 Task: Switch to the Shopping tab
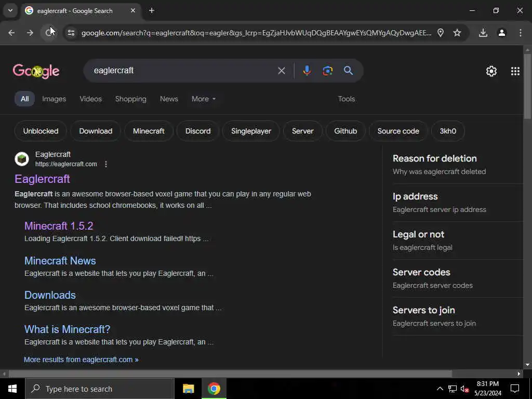(130, 99)
